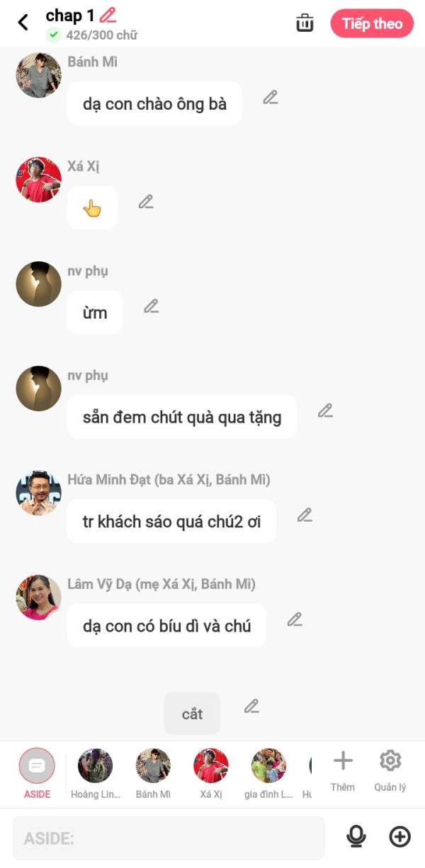Edit 'tr khách sáo quá chú2 ơi' message
Viewport: 425px width, 868px height.
click(305, 515)
